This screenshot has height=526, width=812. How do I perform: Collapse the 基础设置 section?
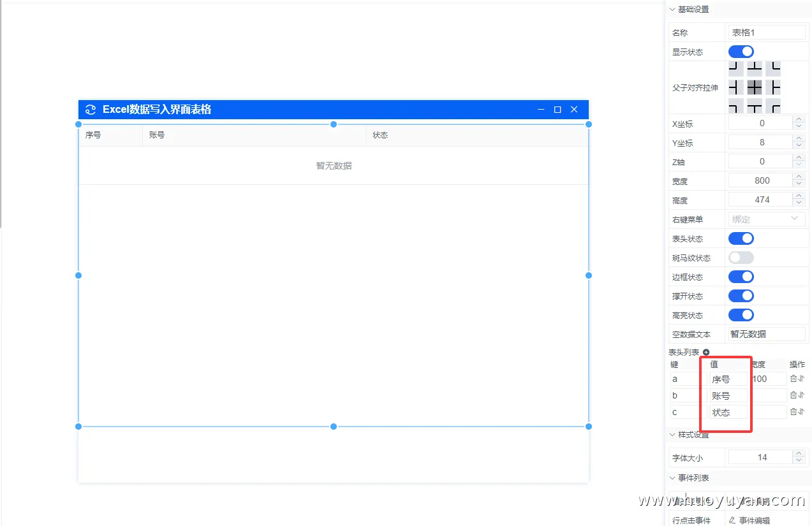[672, 10]
